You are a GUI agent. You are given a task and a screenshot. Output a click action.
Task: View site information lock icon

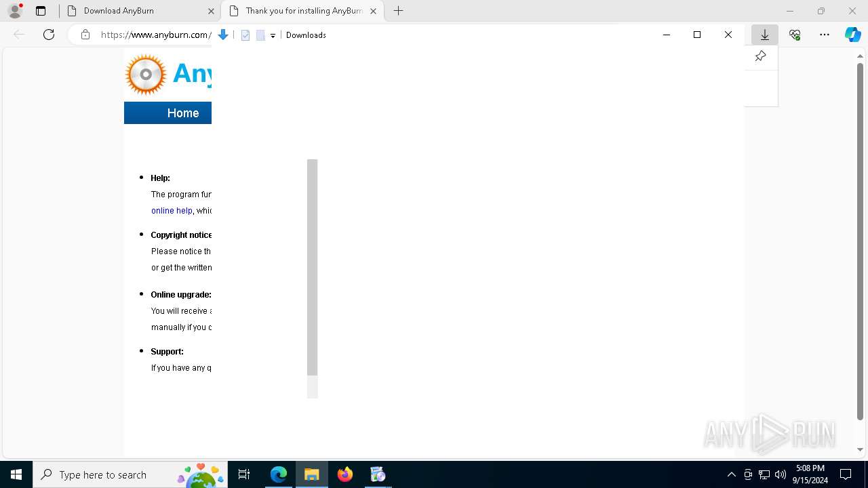coord(85,35)
